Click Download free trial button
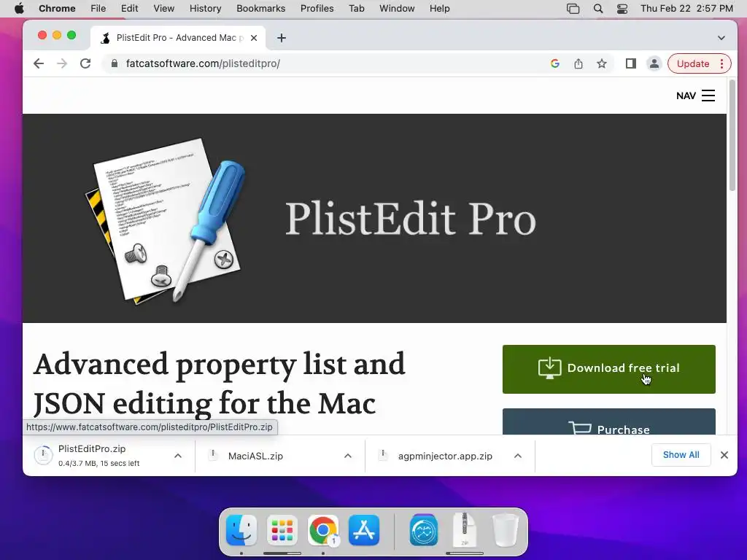 (609, 369)
